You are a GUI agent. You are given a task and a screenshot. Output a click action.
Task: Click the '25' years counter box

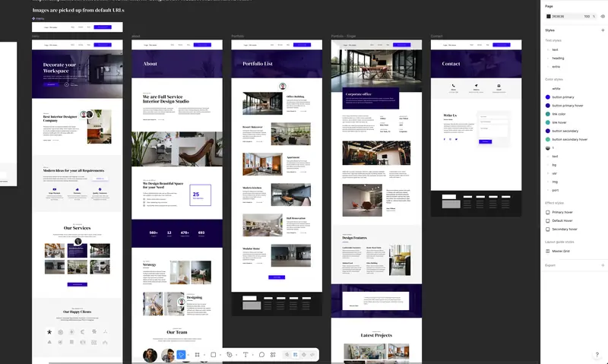[x=201, y=195]
